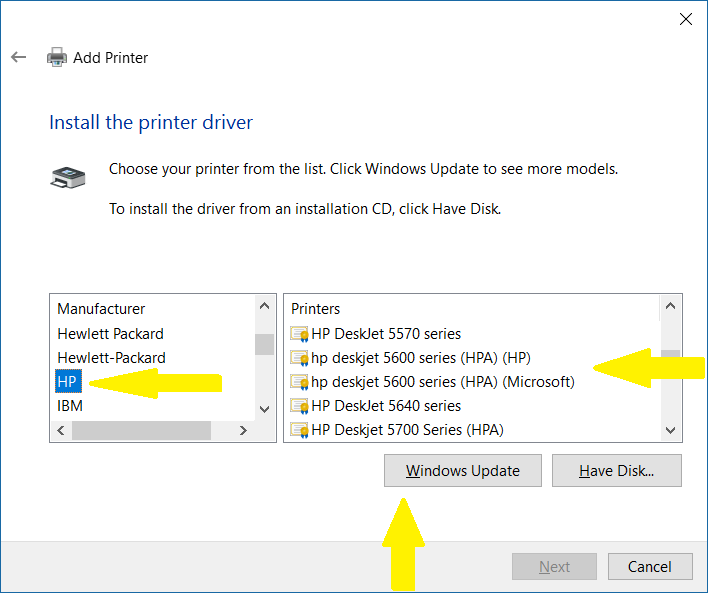The width and height of the screenshot is (708, 593).
Task: Click driver icon beside HP DeskJet 5570 series
Action: [x=299, y=334]
